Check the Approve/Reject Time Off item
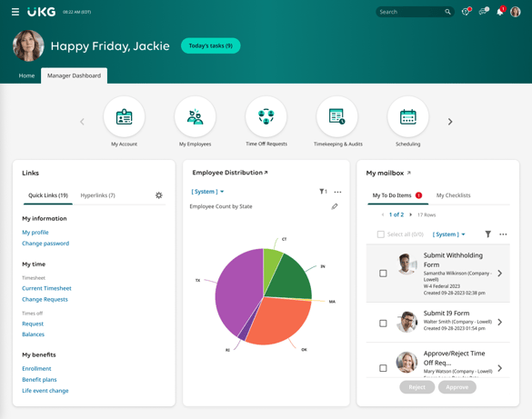Image resolution: width=532 pixels, height=419 pixels. (x=383, y=368)
